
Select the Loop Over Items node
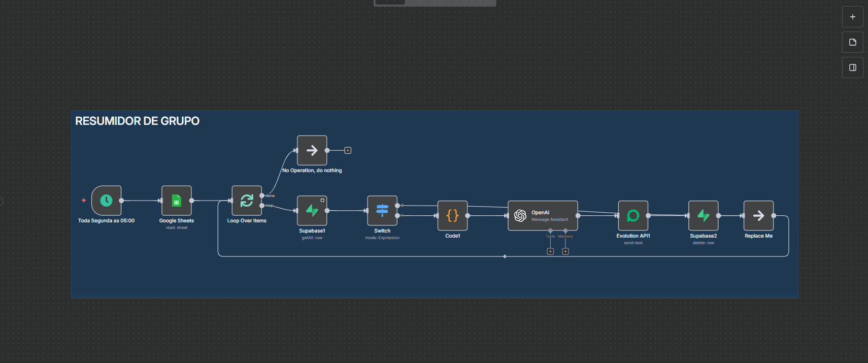[x=246, y=201]
